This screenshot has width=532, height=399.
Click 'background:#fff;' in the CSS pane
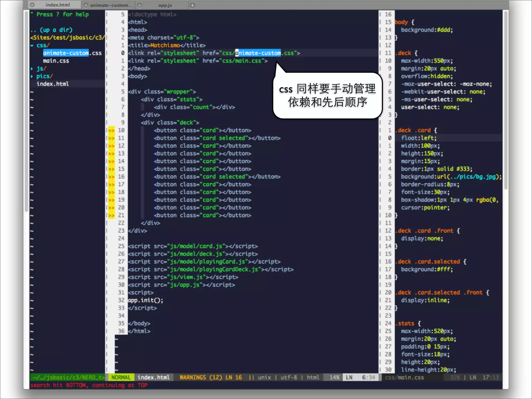click(427, 269)
